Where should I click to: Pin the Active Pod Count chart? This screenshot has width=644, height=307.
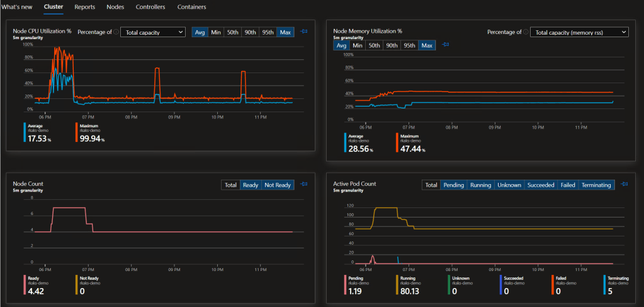pos(624,185)
